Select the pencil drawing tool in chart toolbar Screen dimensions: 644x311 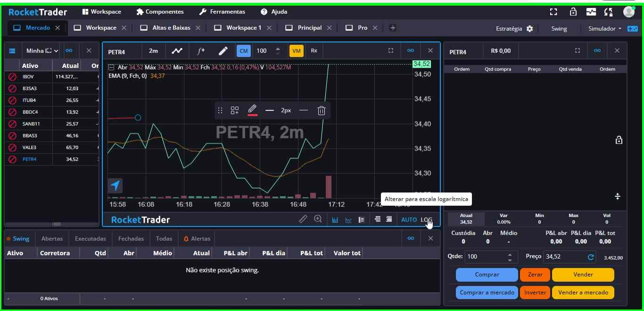223,50
